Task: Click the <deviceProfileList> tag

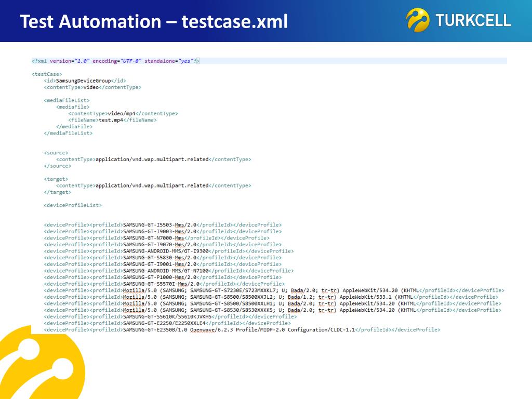Action: [x=73, y=205]
